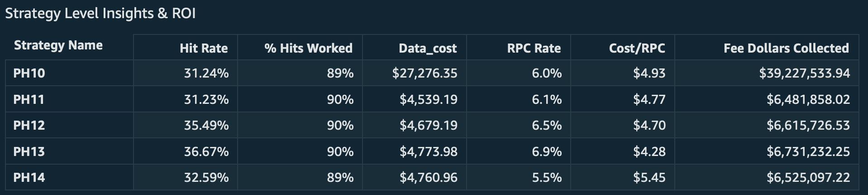The image size is (868, 195).
Task: Select the PH14 strategy row label
Action: point(29,177)
